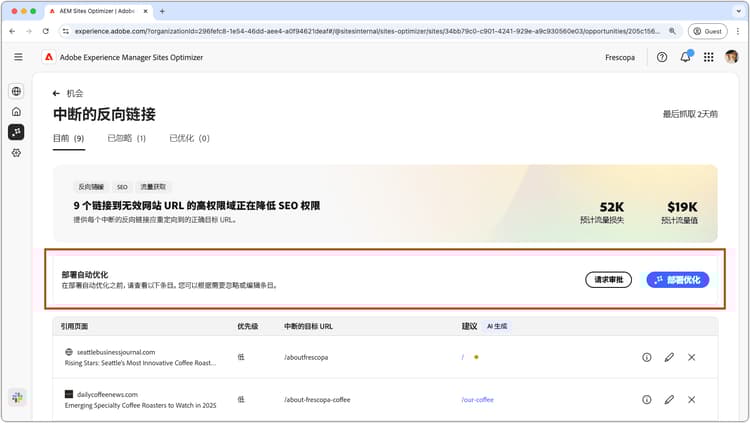Go to the home icon in sidebar
Viewport: 750px width, 423px height.
coord(16,111)
